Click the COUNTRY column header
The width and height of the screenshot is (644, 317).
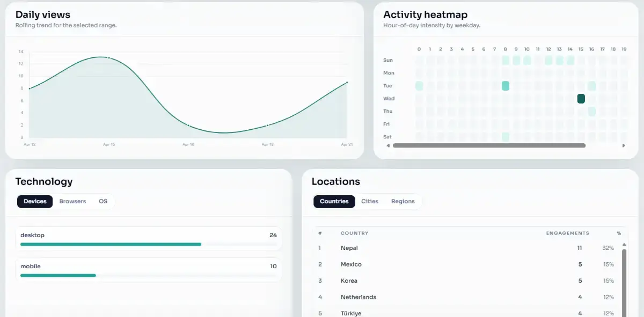(354, 233)
